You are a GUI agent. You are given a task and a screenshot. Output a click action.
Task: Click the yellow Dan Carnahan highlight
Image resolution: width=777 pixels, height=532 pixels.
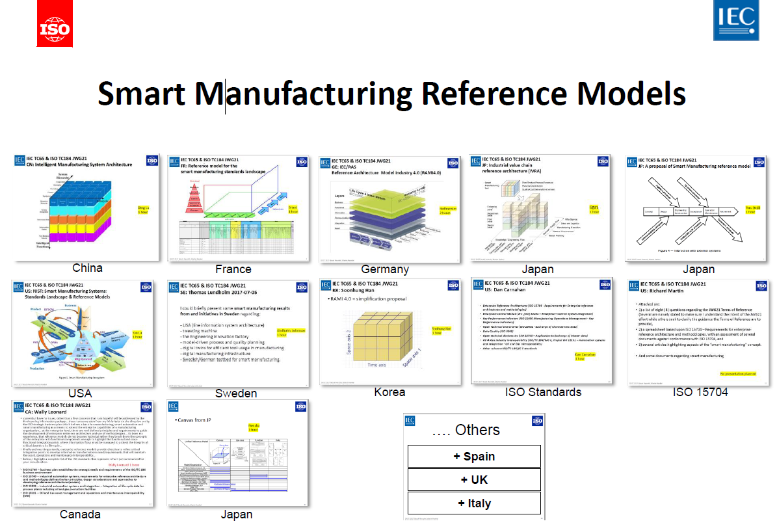(585, 356)
